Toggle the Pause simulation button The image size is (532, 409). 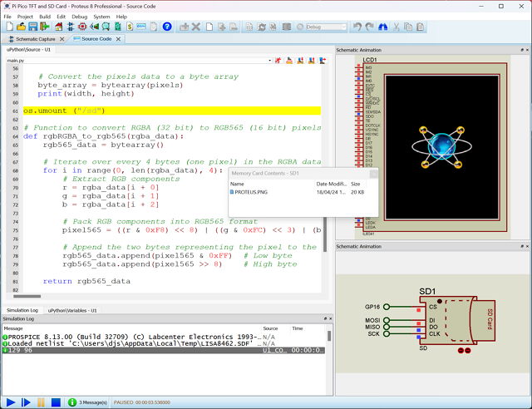point(41,402)
